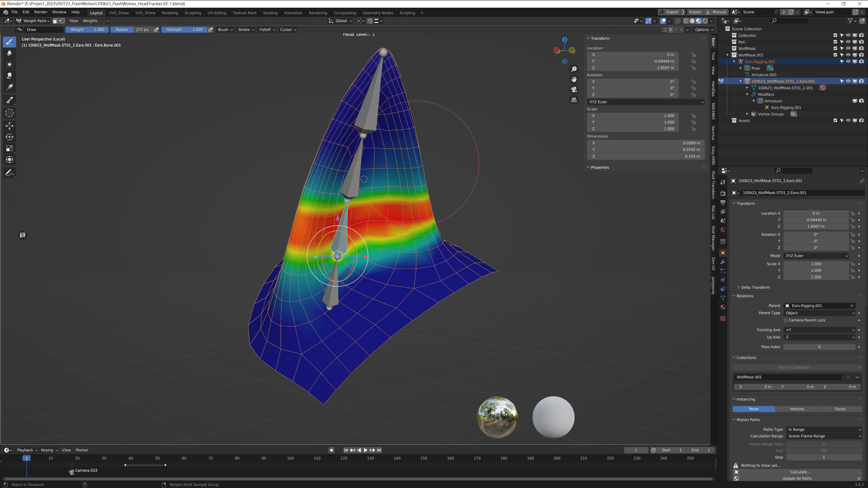Open the Weights menu
The image size is (868, 488).
tap(90, 21)
